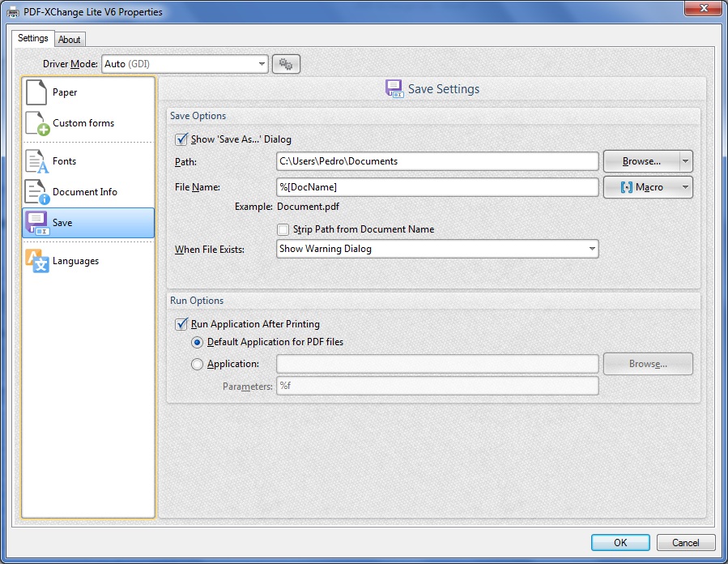The width and height of the screenshot is (728, 564).
Task: Open the Browse dropdown arrow beside Path
Action: (x=687, y=160)
